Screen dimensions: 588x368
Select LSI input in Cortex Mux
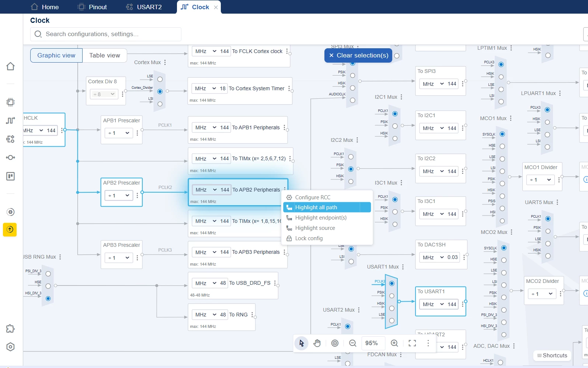point(160,104)
